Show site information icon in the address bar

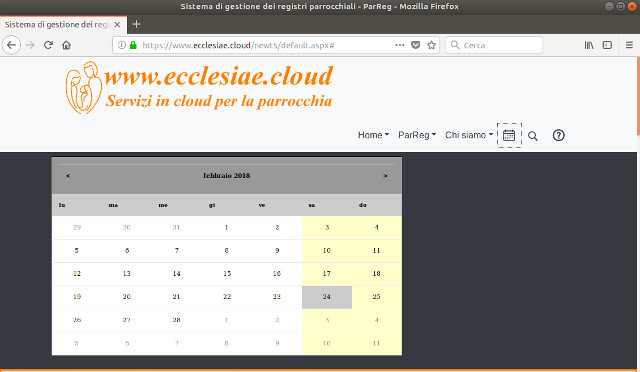[x=121, y=45]
